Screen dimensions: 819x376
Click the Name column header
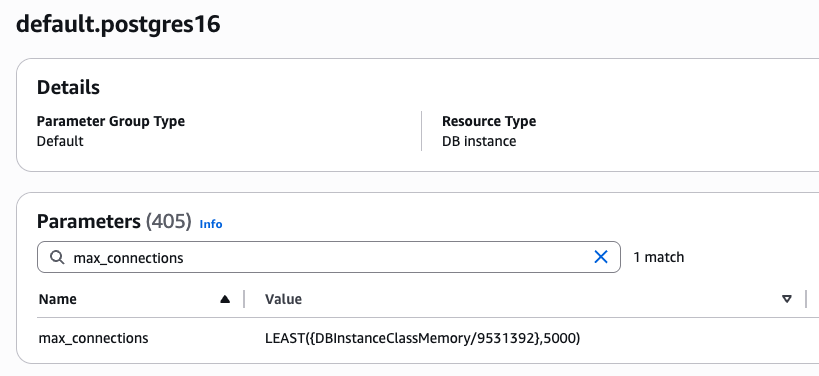[x=57, y=299]
